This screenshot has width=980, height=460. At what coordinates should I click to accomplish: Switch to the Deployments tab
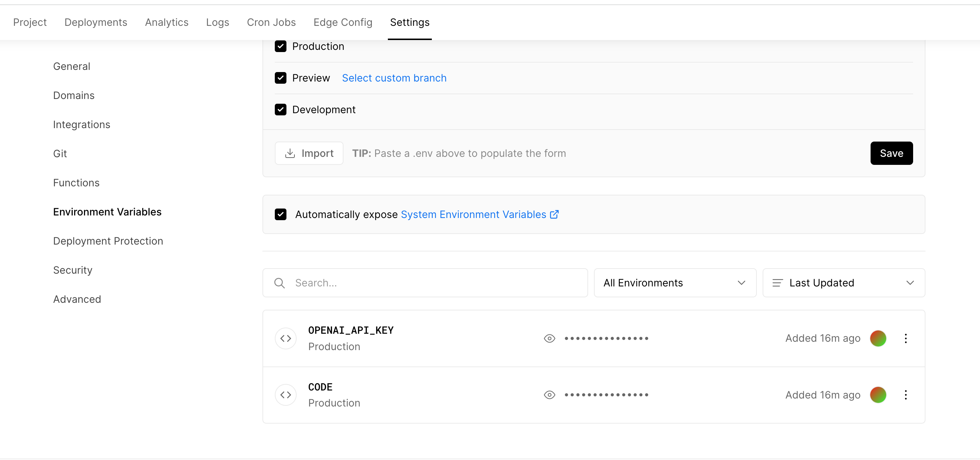click(96, 22)
